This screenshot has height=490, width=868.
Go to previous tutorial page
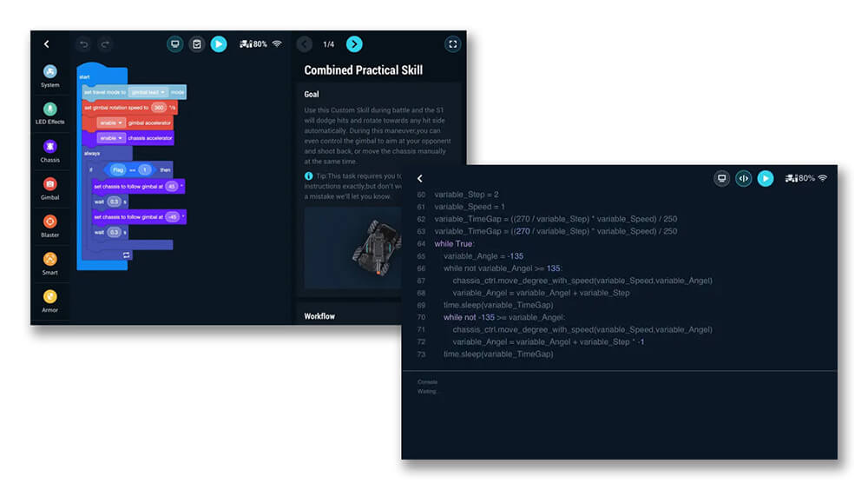305,43
